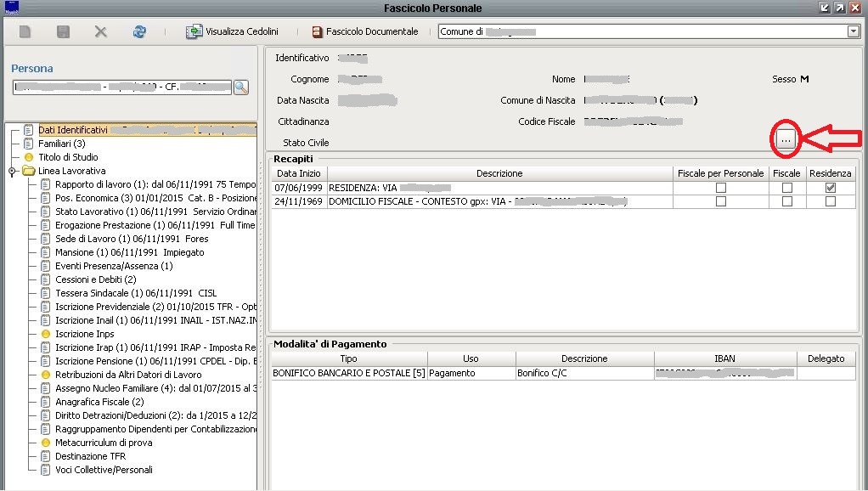
Task: Click the Refresh arrows toolbar icon
Action: pos(139,32)
